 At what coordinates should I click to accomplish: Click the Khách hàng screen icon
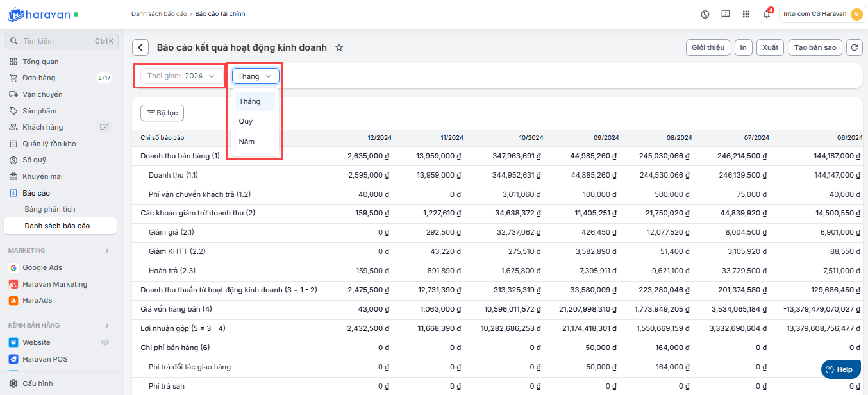pos(104,127)
